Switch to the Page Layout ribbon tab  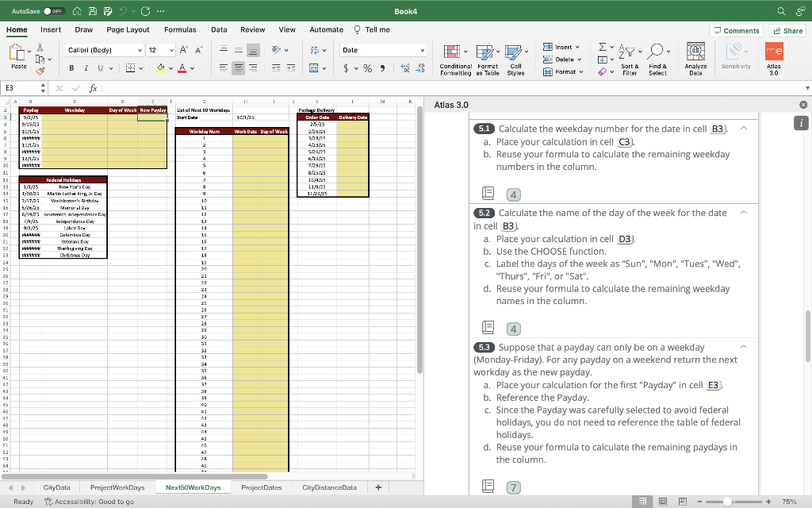point(128,29)
